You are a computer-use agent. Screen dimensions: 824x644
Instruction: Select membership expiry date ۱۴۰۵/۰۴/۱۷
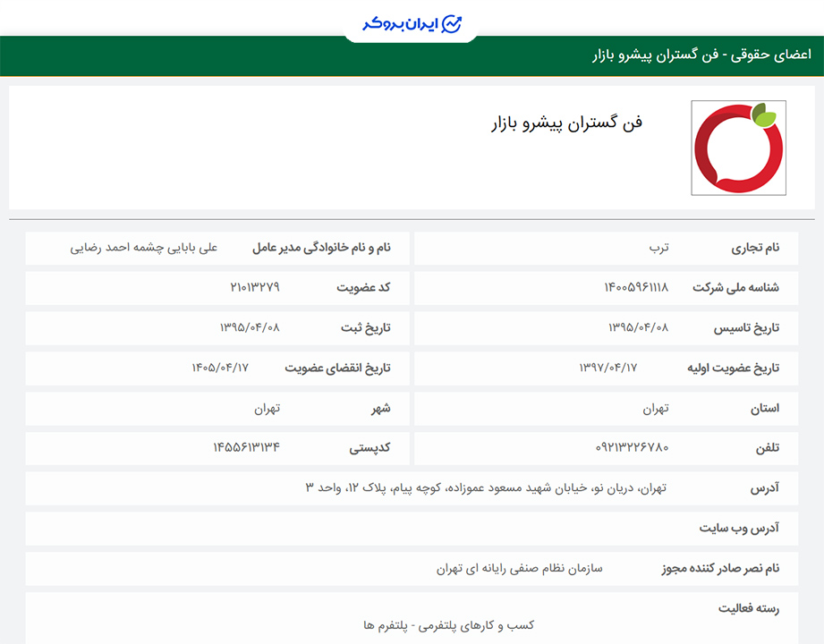click(x=220, y=368)
